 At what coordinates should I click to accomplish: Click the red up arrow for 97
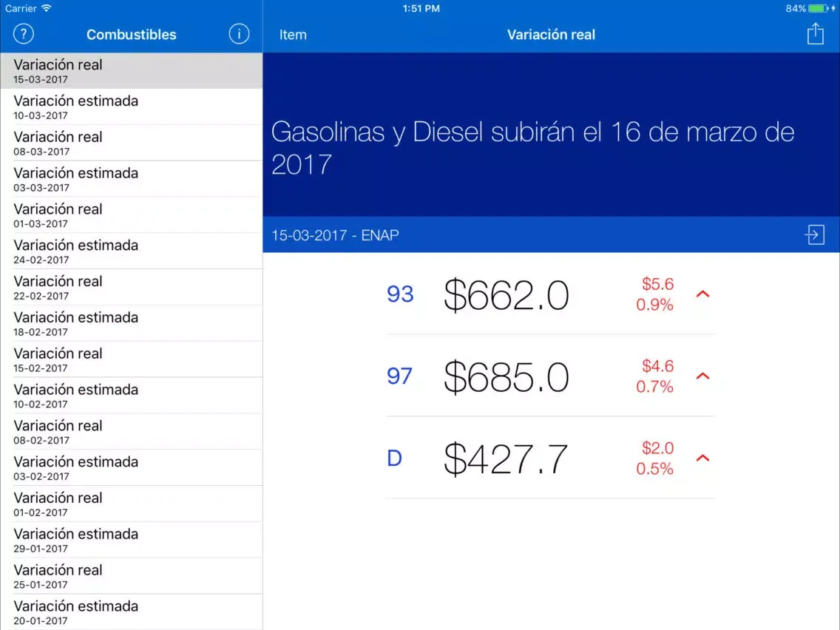pyautogui.click(x=703, y=376)
